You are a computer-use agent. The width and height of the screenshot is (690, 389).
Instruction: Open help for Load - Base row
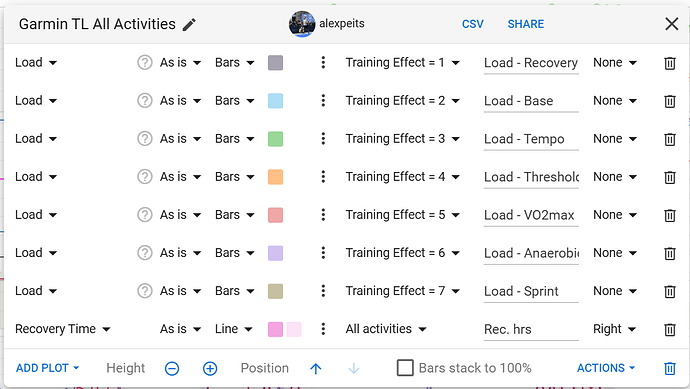coord(144,101)
